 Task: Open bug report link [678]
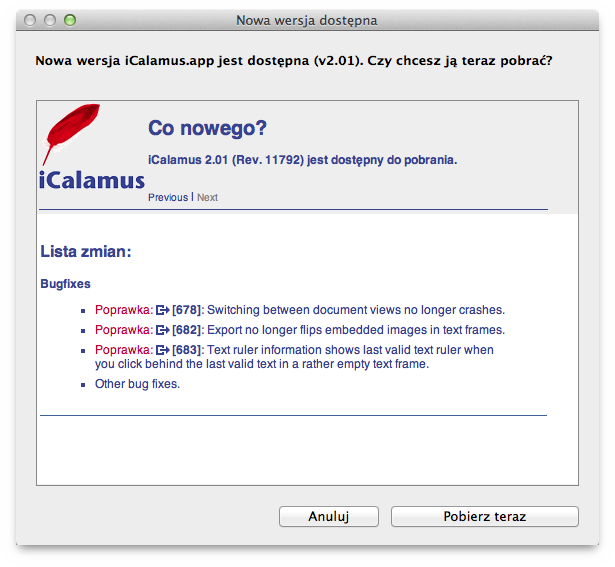click(x=187, y=310)
